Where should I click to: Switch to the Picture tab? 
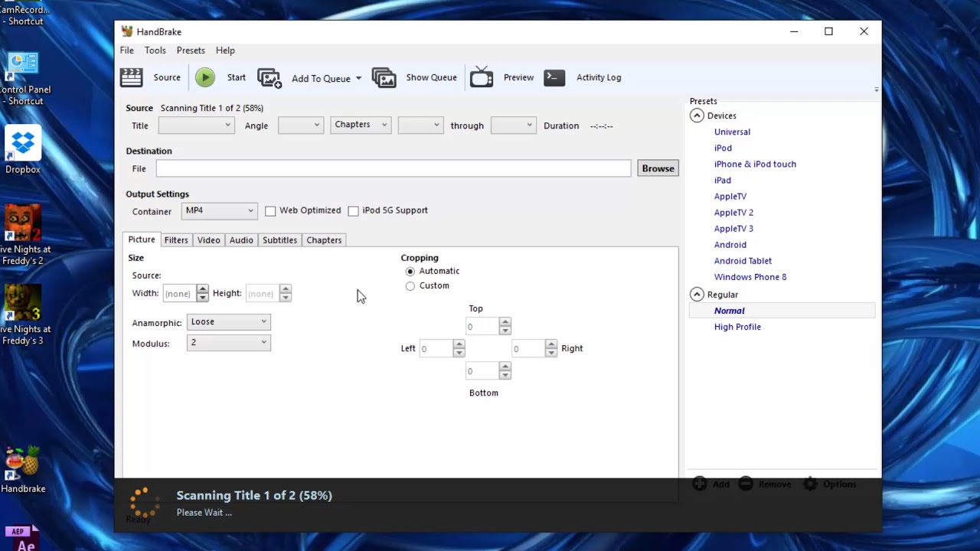[x=142, y=240]
